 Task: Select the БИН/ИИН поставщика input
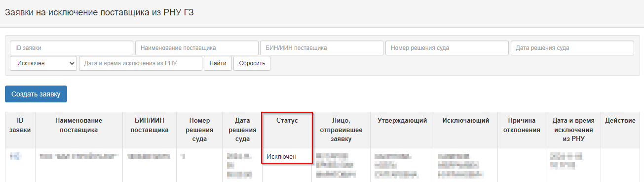tap(322, 48)
